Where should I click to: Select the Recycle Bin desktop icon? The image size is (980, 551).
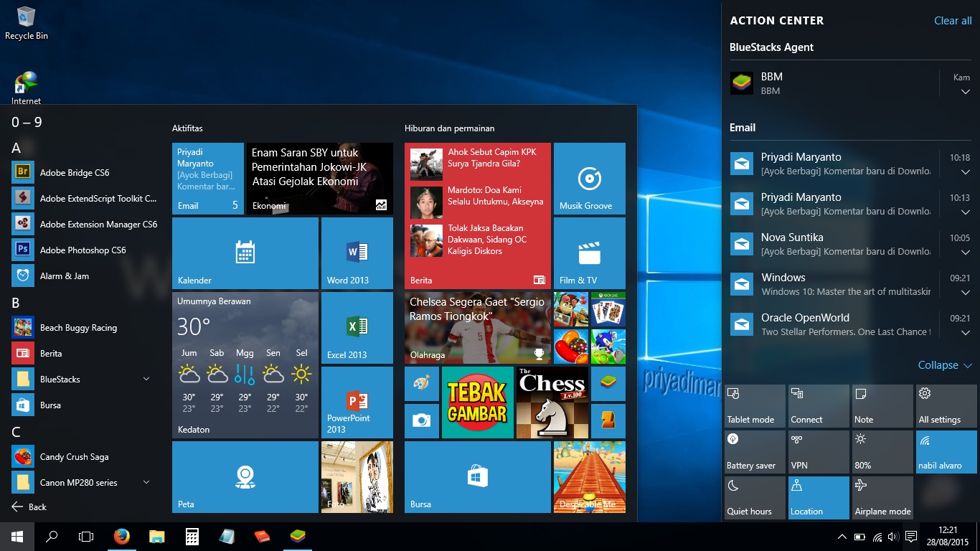[x=27, y=23]
